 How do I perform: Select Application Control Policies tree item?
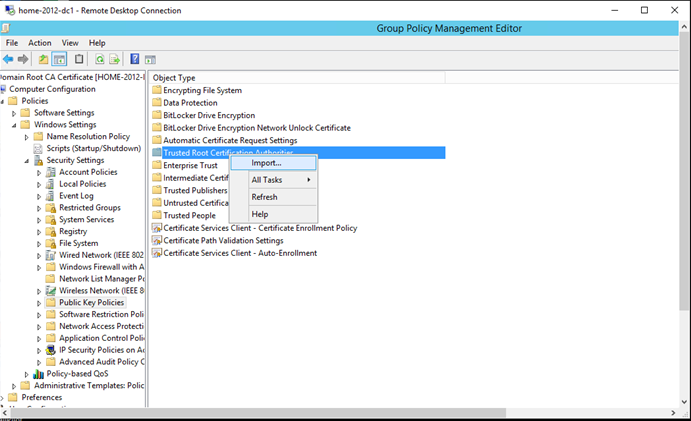(x=101, y=338)
